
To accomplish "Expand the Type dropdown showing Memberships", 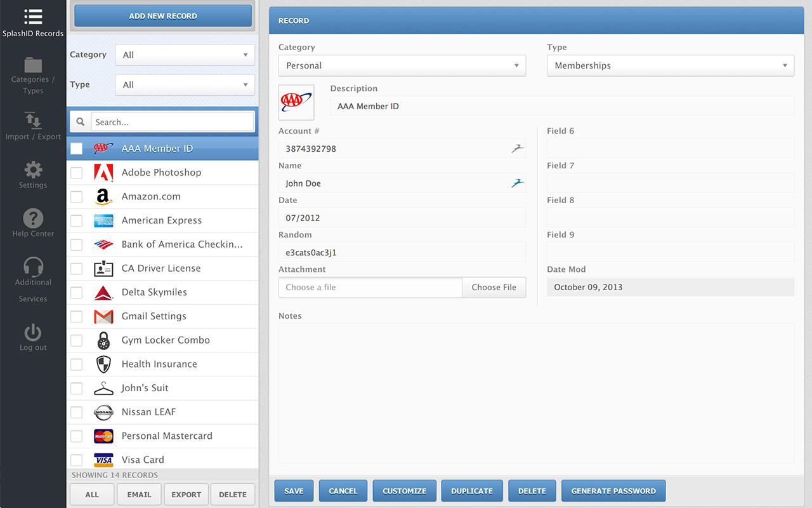I will (x=670, y=65).
